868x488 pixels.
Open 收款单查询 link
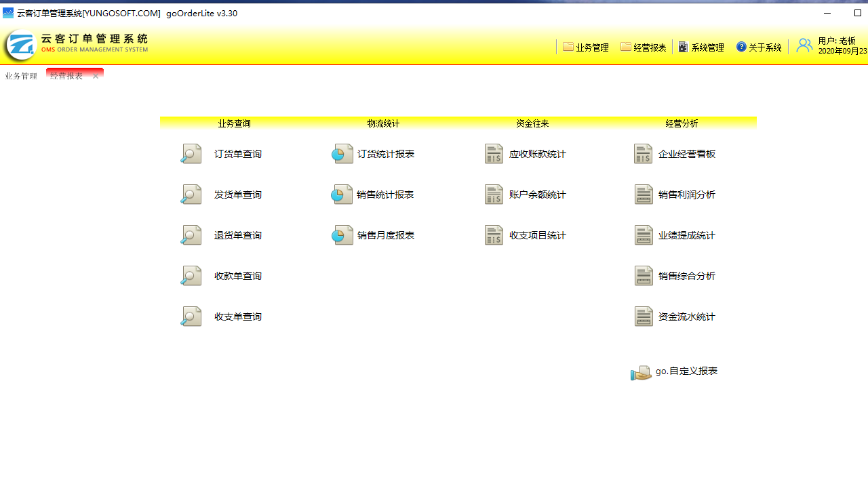coord(238,276)
